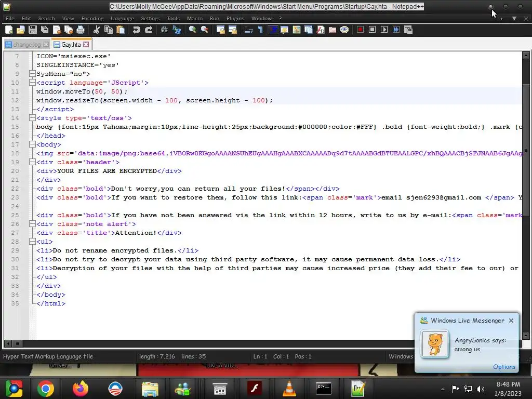Open the Macro menu
532x399 pixels.
click(x=195, y=18)
